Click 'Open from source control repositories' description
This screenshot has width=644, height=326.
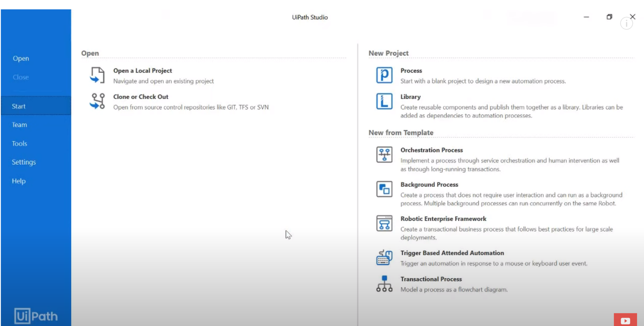191,107
